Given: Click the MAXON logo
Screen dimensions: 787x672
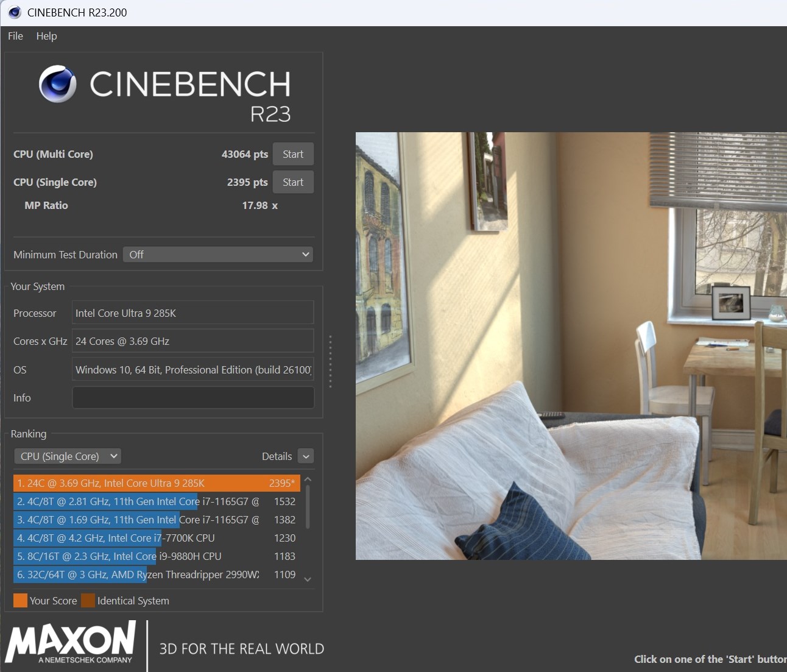Looking at the screenshot, I should coord(71,642).
